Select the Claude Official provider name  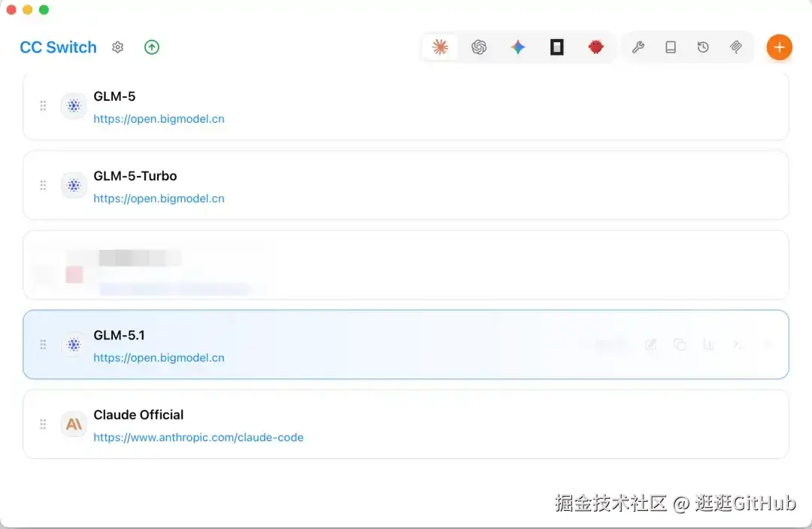point(138,415)
